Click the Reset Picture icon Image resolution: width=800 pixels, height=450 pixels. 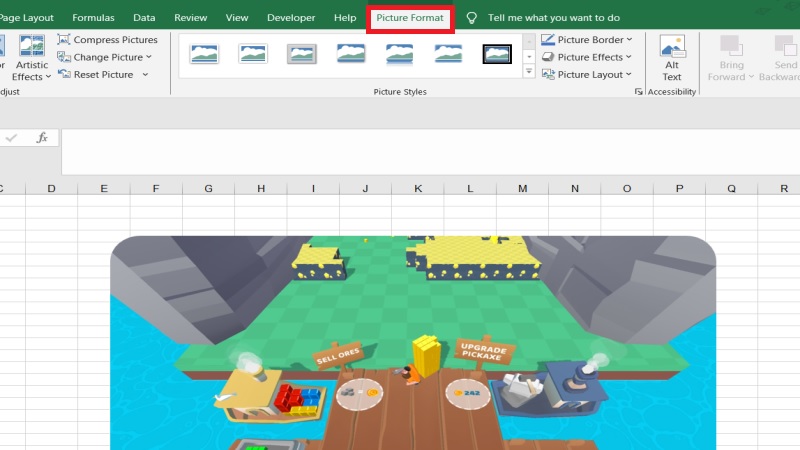pyautogui.click(x=64, y=74)
